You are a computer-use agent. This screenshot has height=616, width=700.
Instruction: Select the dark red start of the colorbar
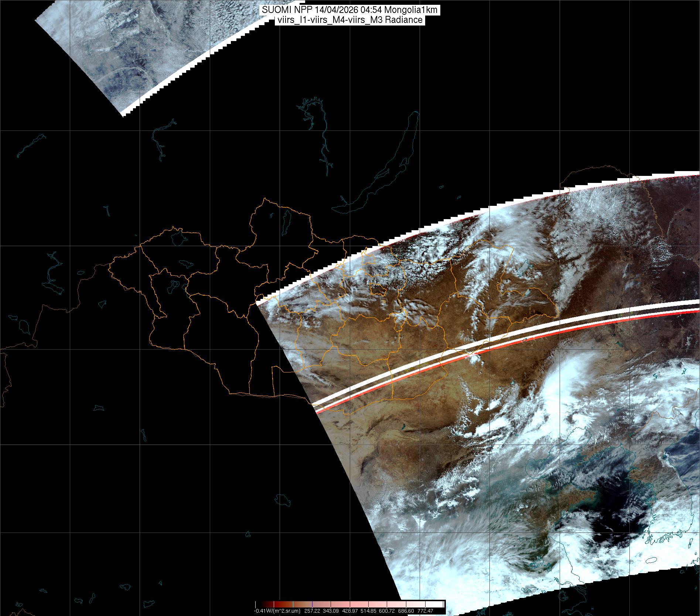pyautogui.click(x=259, y=604)
